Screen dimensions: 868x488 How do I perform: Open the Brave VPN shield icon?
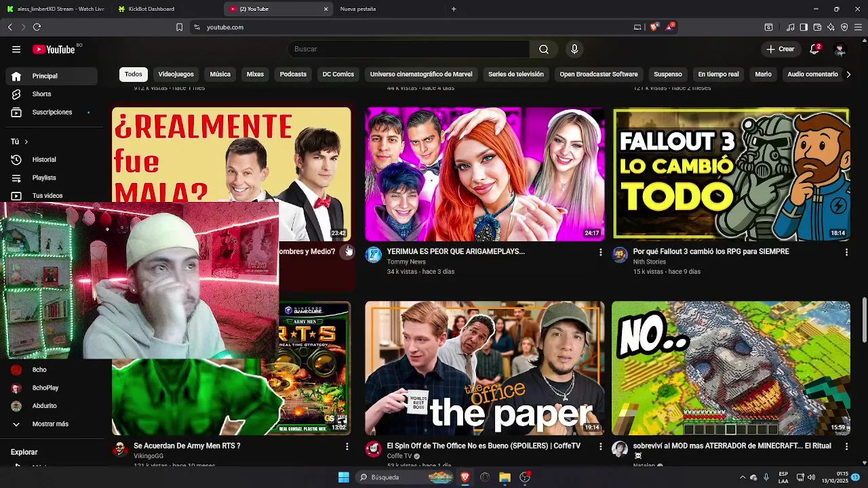click(x=844, y=27)
